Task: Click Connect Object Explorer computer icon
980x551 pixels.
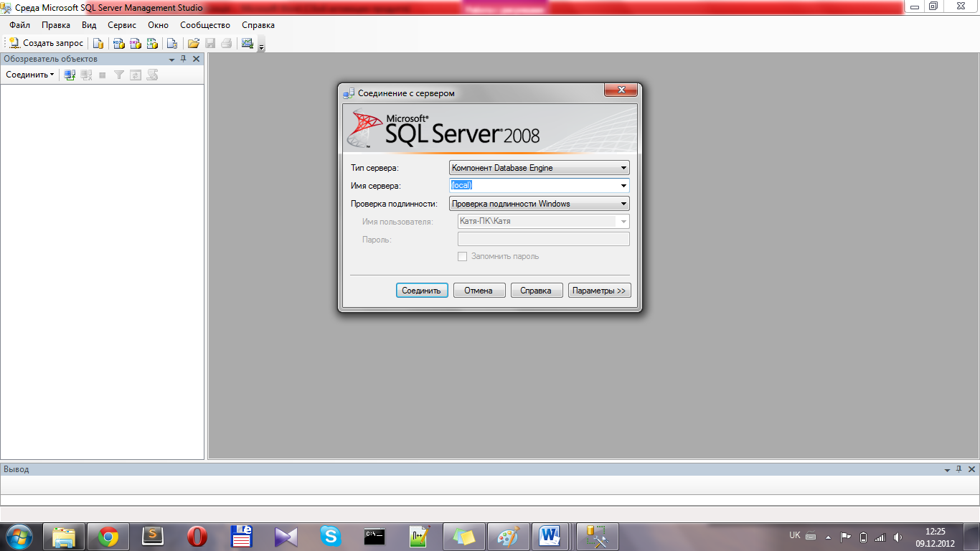Action: coord(70,75)
